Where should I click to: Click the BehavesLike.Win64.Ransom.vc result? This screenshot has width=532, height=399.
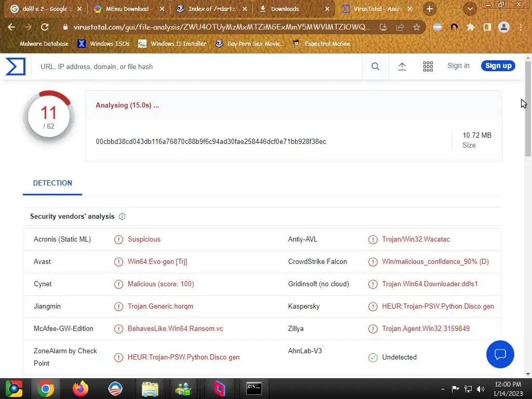pyautogui.click(x=176, y=329)
